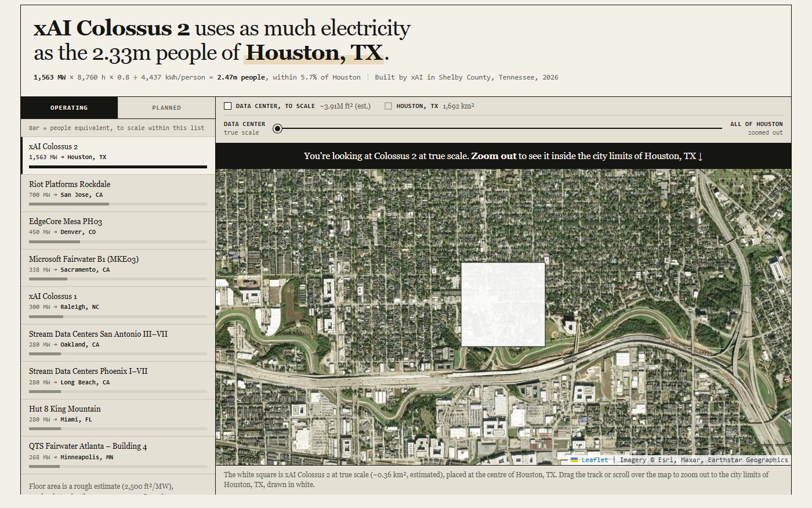Click the 'DATA CENTER true scale' slider label
The image size is (812, 508).
click(x=244, y=128)
